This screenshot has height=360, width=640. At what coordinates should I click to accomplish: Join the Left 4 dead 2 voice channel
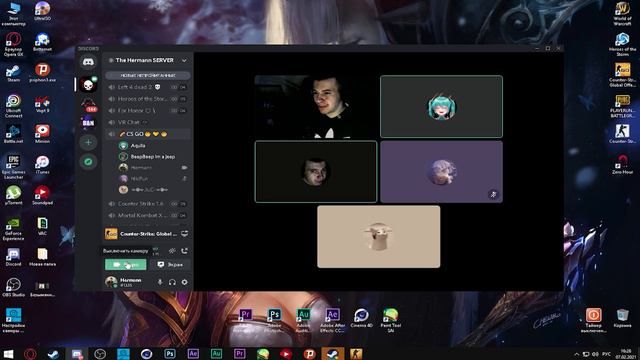147,87
